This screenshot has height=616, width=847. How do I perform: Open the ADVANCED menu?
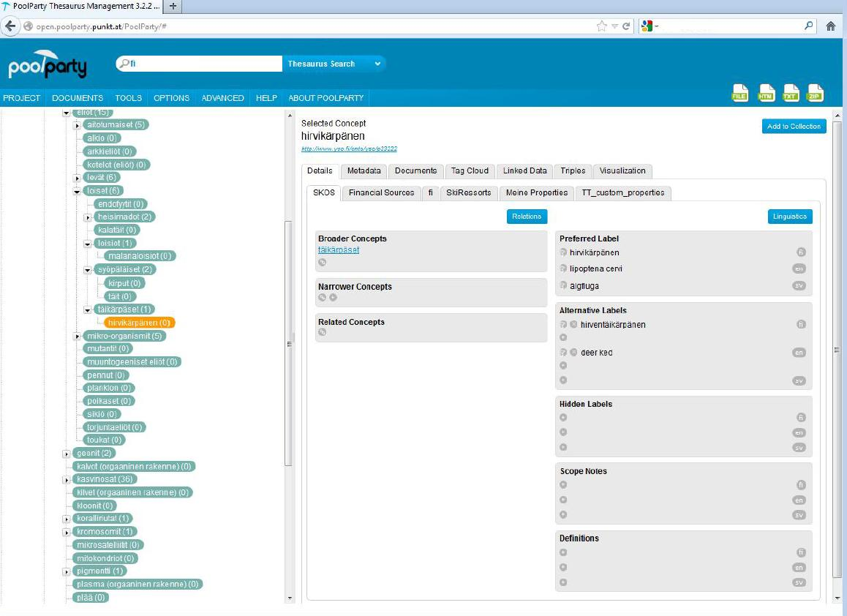tap(222, 98)
